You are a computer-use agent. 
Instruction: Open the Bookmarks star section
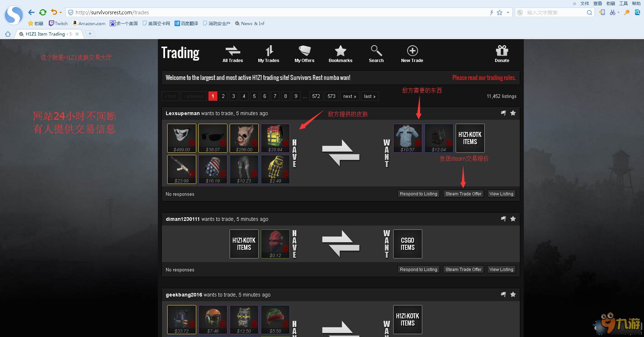click(340, 54)
